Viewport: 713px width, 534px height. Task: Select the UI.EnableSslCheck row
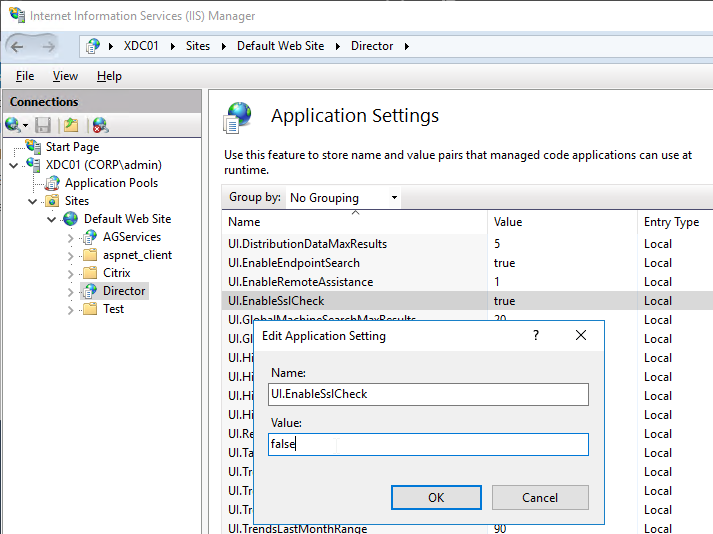(467, 301)
